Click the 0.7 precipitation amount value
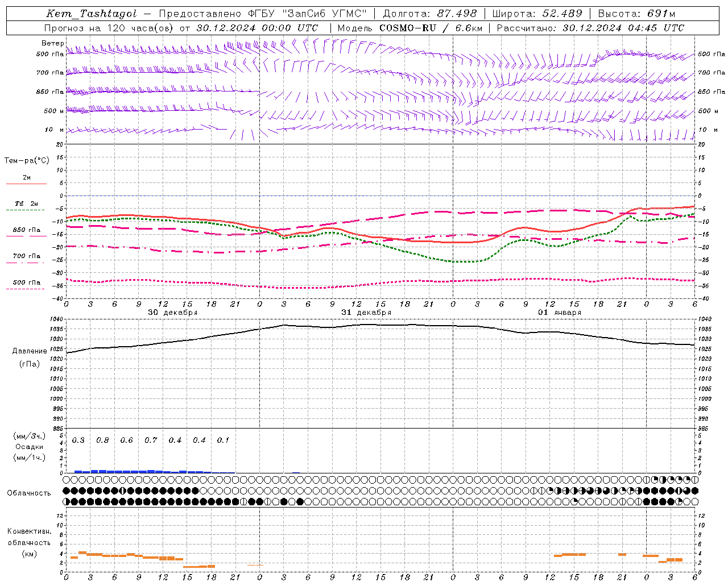The width and height of the screenshot is (728, 582). [151, 440]
